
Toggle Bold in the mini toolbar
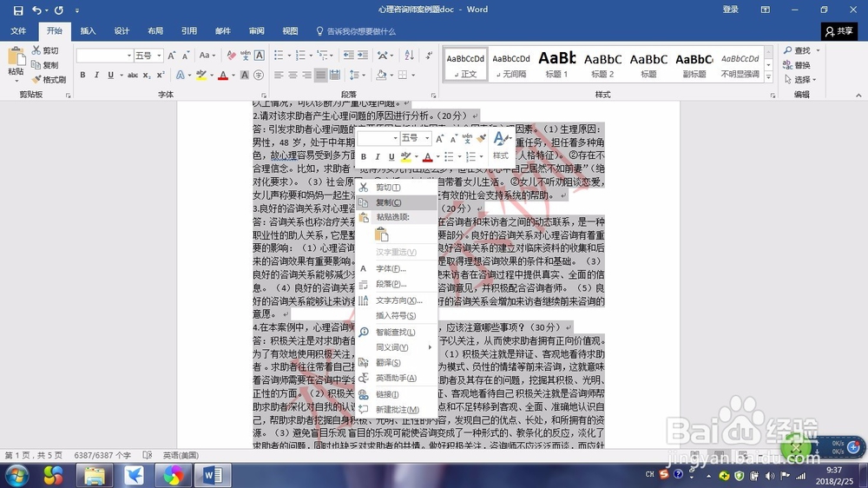(364, 157)
